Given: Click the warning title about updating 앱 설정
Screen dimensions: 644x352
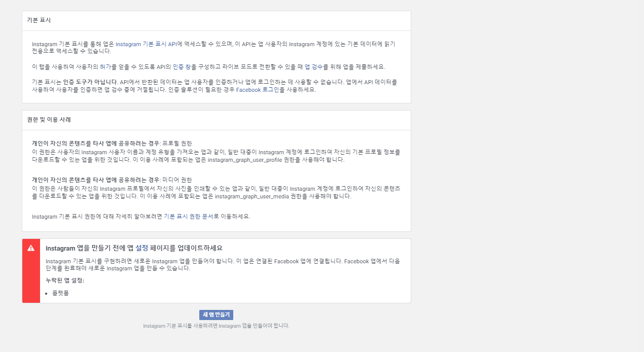Looking at the screenshot, I should click(134, 248).
